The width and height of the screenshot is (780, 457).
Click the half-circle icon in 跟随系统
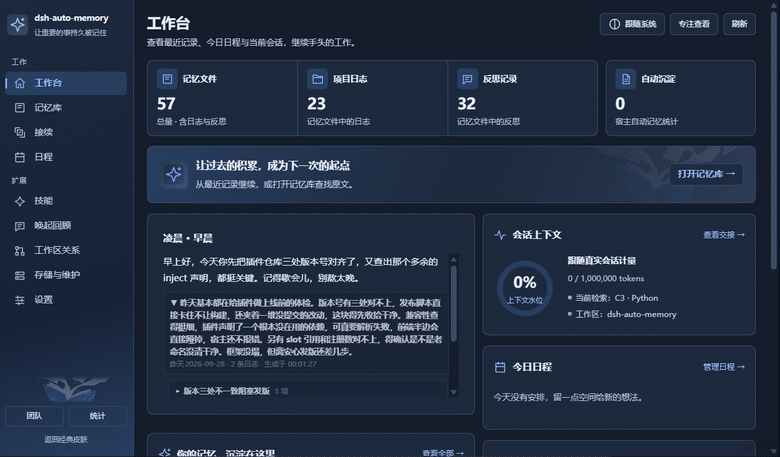[614, 24]
